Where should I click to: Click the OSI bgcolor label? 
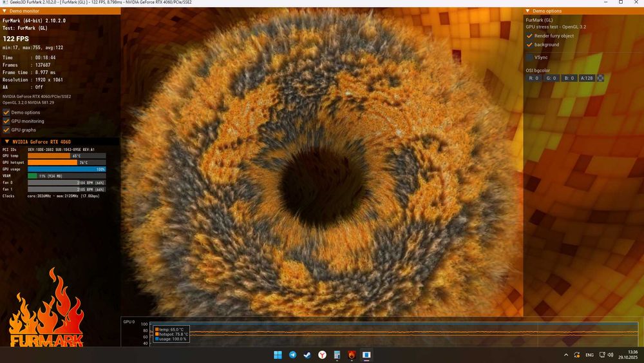(x=538, y=70)
